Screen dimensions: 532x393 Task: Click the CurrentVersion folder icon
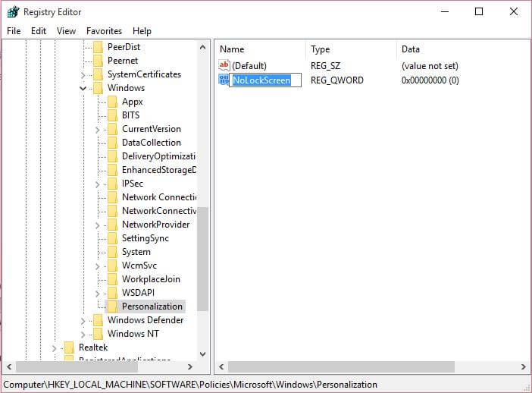113,129
